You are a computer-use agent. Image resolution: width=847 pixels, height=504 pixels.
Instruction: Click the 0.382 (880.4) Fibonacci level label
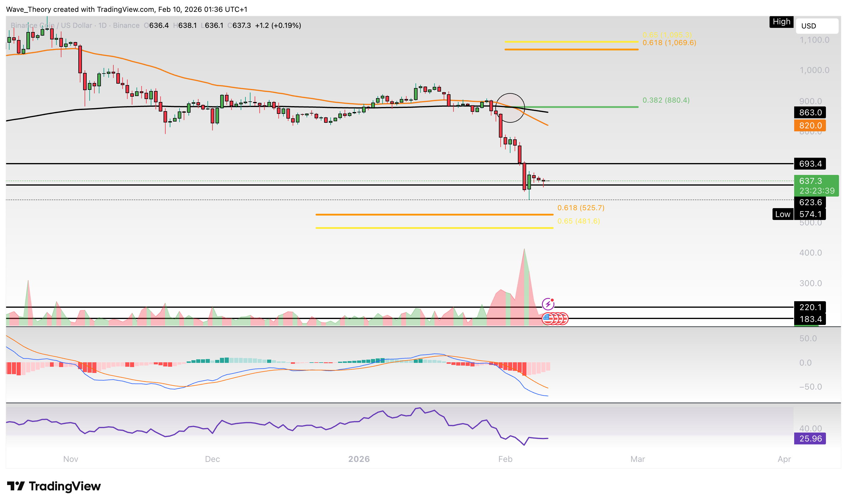coord(666,100)
